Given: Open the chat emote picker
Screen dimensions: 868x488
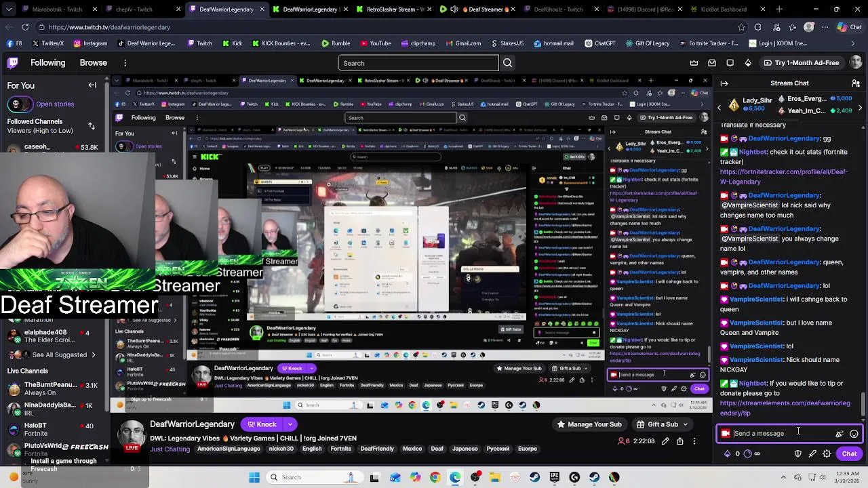Looking at the screenshot, I should 854,434.
